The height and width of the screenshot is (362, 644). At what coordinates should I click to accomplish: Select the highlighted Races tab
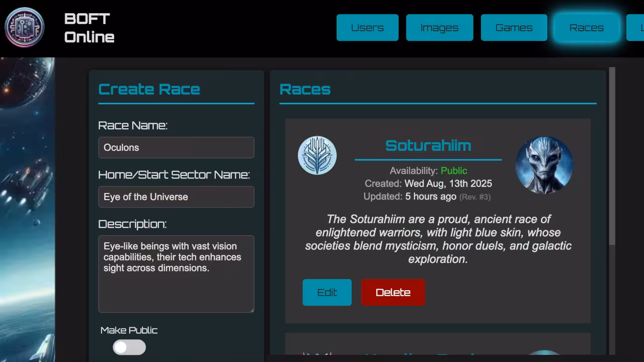point(586,28)
